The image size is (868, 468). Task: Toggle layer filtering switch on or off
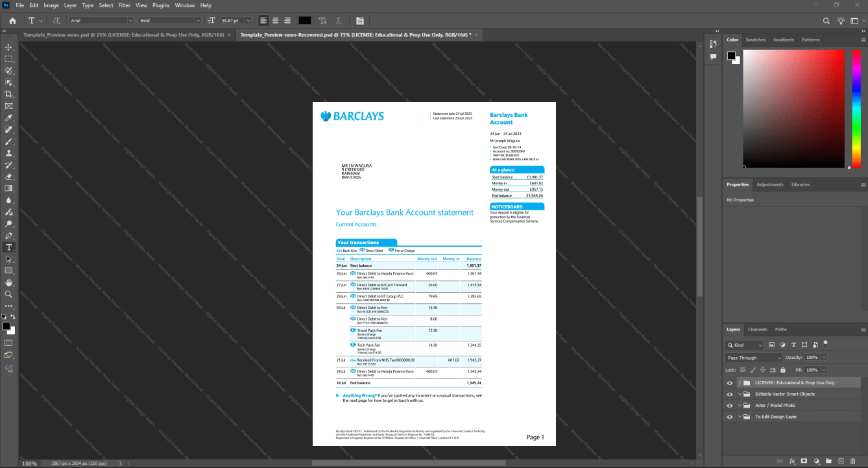(x=825, y=343)
